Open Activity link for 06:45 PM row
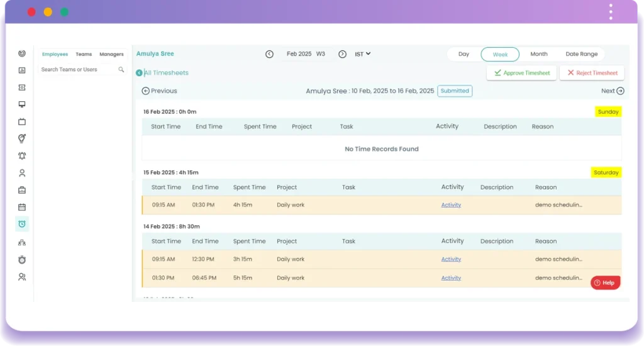644x346 pixels. point(451,278)
